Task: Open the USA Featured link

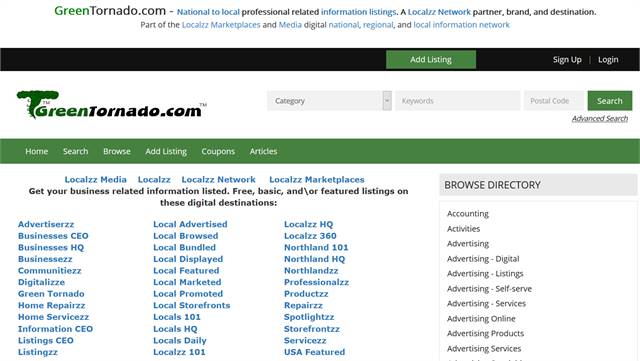Action: coord(315,352)
